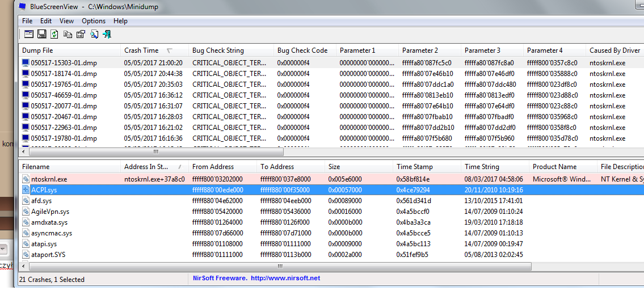Click the Find magnifier toolbar icon

click(94, 35)
